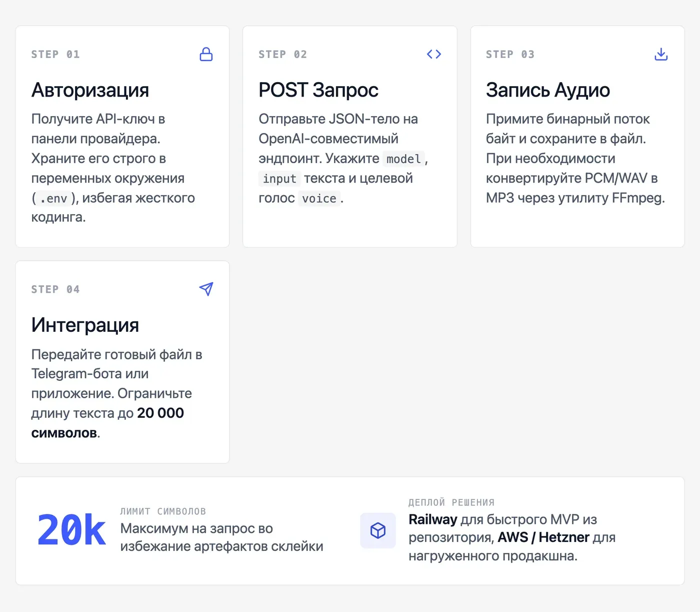Click the Максимум на запрос во text
Screen dimensions: 700x612
[x=196, y=528]
